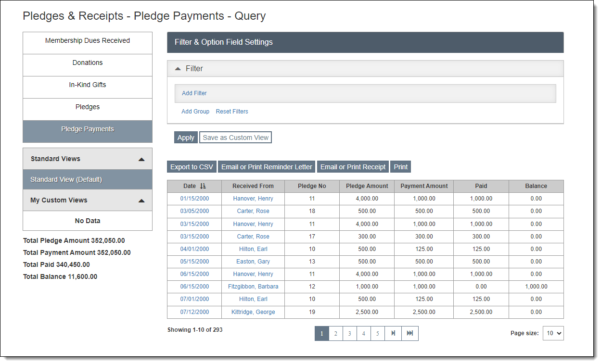Viewport: 601px width, 364px height.
Task: Click the Email or Print Receipt button
Action: [353, 167]
